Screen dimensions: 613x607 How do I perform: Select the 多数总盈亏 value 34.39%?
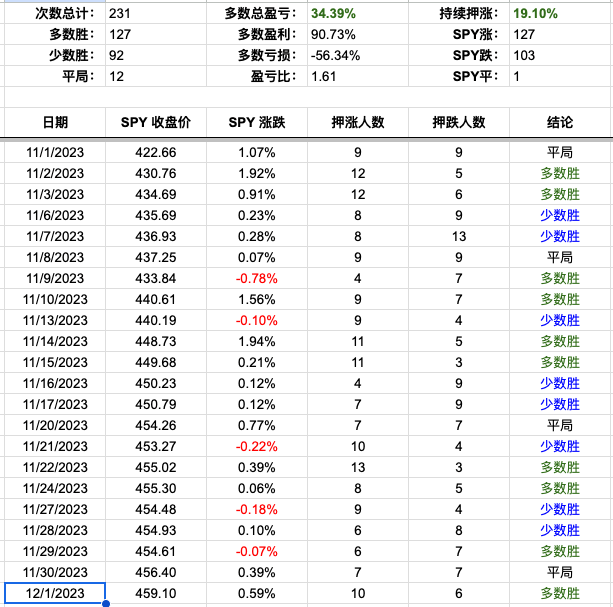[358, 13]
